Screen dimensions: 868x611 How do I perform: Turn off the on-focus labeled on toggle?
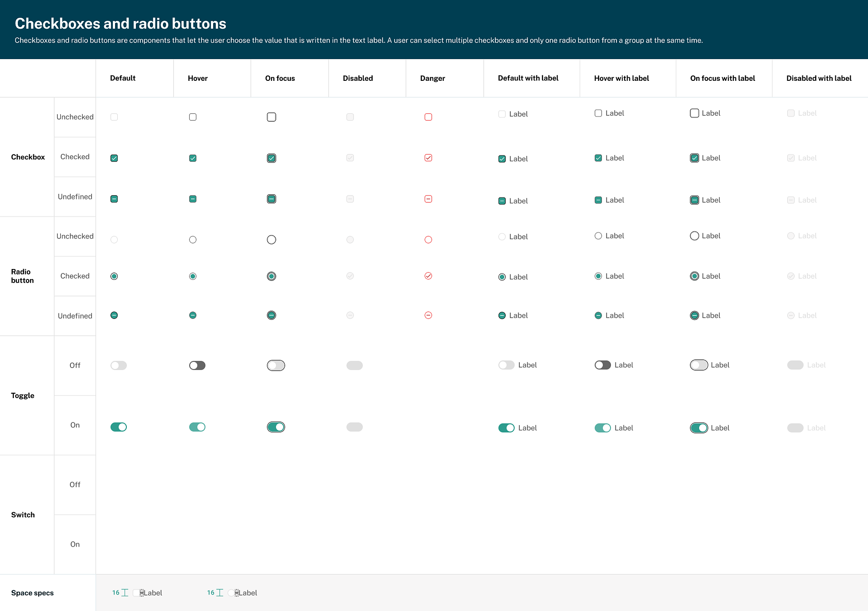[x=699, y=428]
